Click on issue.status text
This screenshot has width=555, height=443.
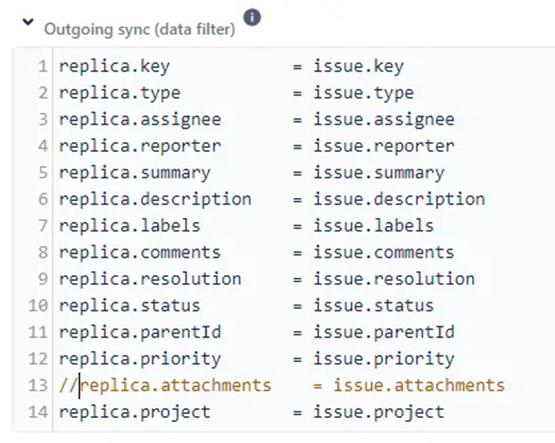tap(374, 306)
